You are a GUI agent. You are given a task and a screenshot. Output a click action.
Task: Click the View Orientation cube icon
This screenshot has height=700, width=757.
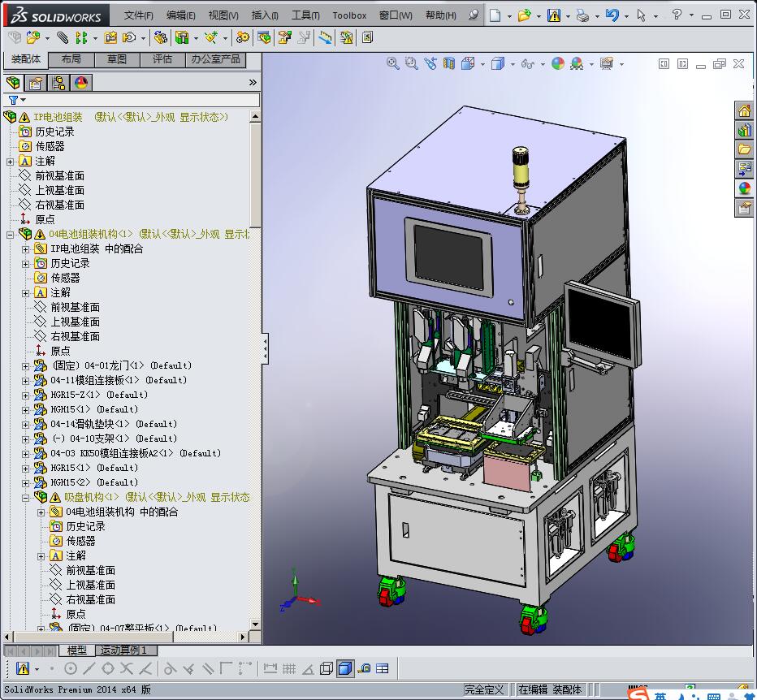click(x=468, y=63)
